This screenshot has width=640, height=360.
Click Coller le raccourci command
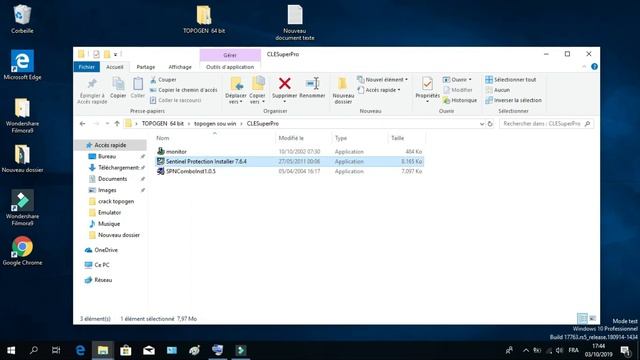(x=176, y=100)
